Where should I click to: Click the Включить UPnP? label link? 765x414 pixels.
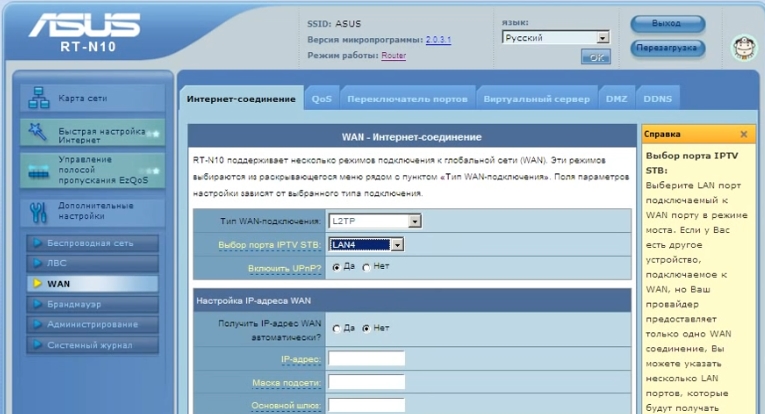pos(284,268)
